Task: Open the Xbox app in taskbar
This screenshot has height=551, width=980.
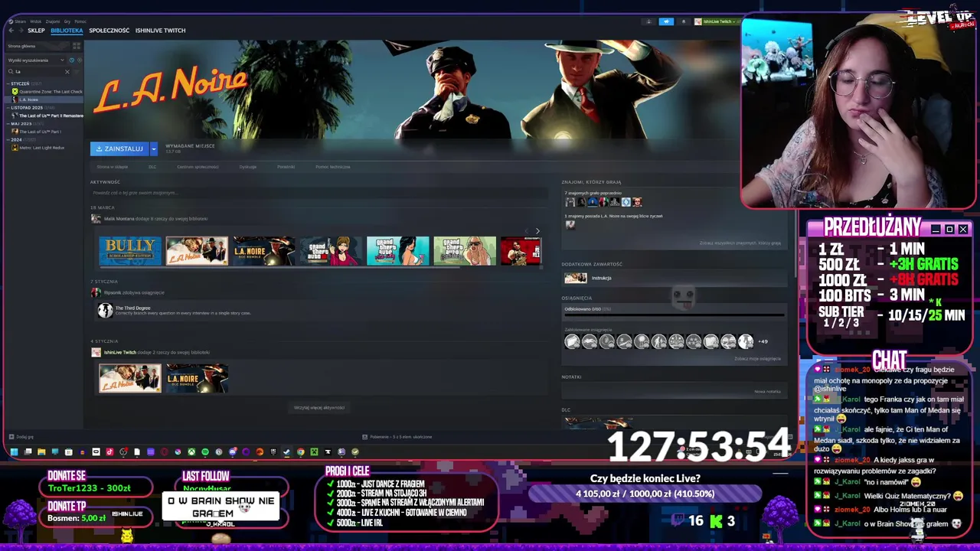Action: (x=191, y=452)
